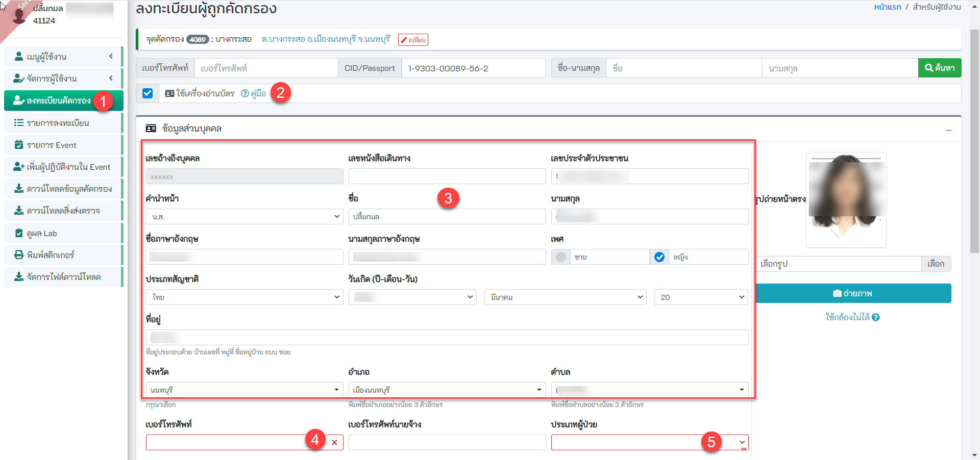Collapse the ข้อมูลส่วนบุคคล panel with minus icon
The height and width of the screenshot is (460, 980).
[x=948, y=130]
